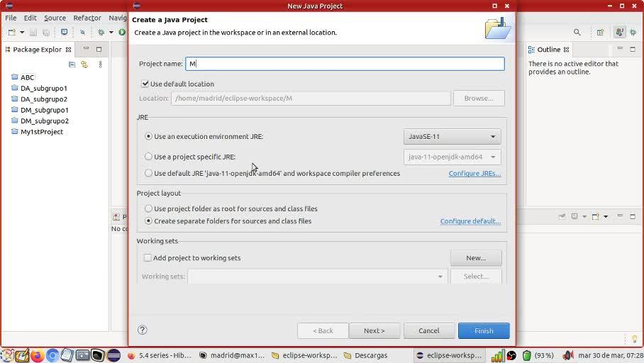Select Use default JRE java-11-openjdk-amd64 option
Image resolution: width=644 pixels, height=363 pixels.
click(x=148, y=173)
